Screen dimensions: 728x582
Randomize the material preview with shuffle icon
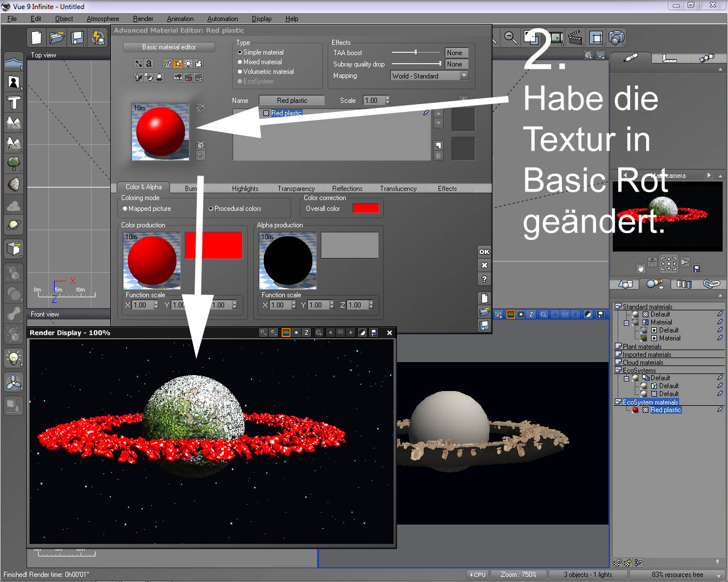(201, 108)
